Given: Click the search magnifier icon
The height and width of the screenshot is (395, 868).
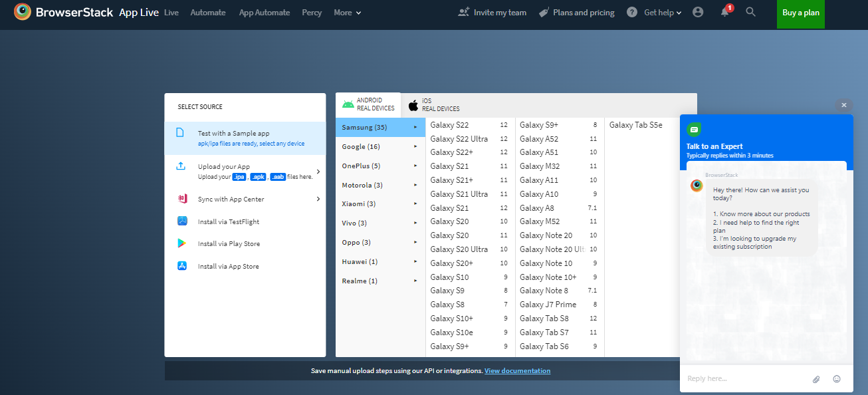Looking at the screenshot, I should pos(751,12).
